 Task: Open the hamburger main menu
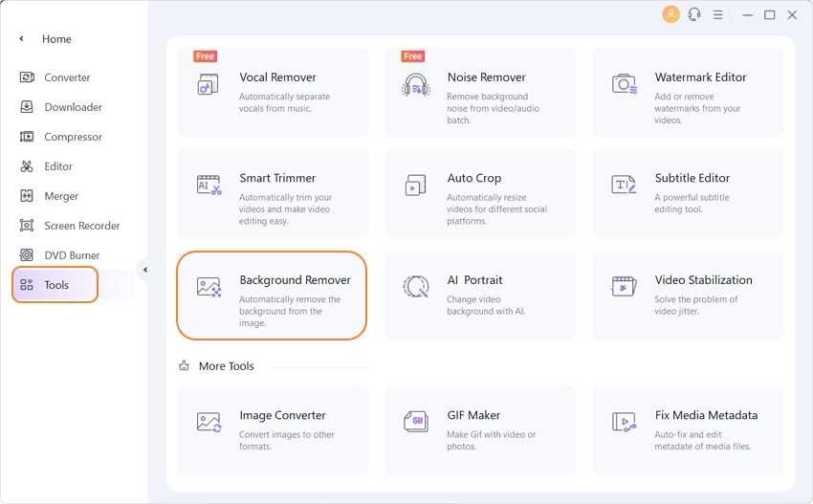pos(718,15)
